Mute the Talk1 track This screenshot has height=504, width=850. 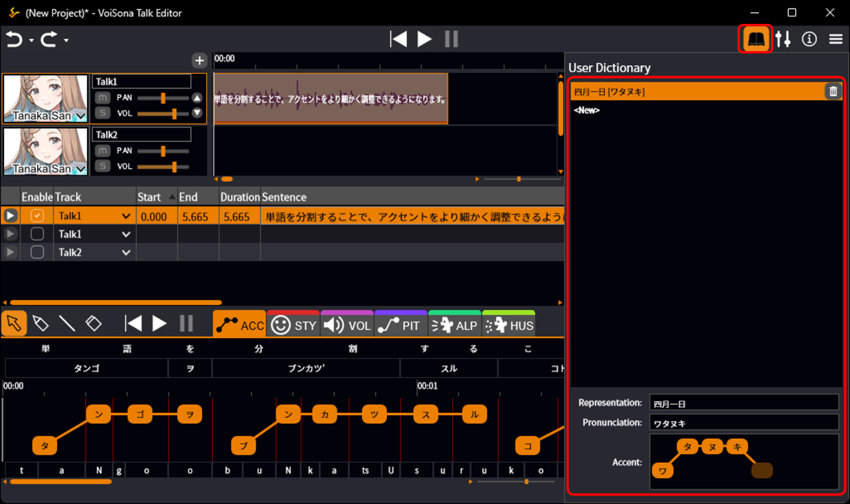102,98
